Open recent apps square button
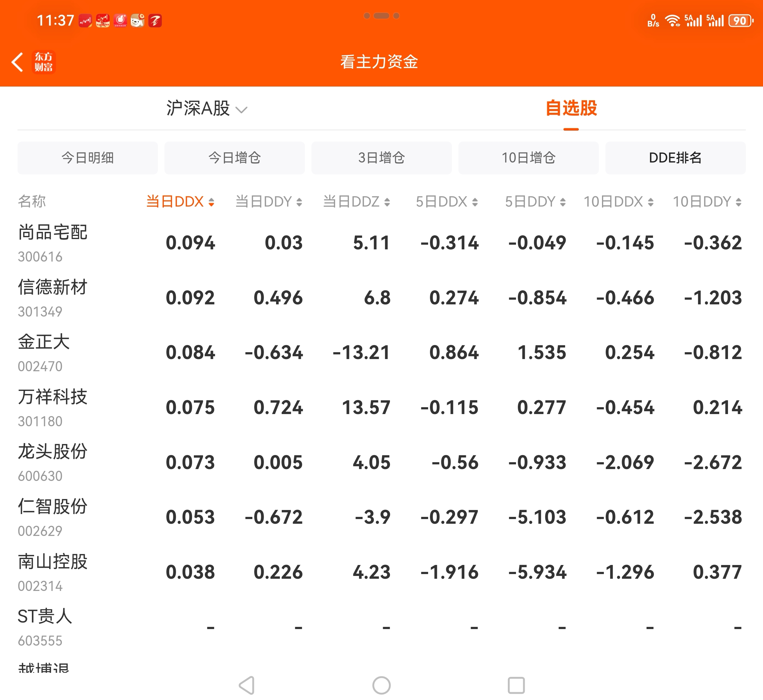 point(516,685)
